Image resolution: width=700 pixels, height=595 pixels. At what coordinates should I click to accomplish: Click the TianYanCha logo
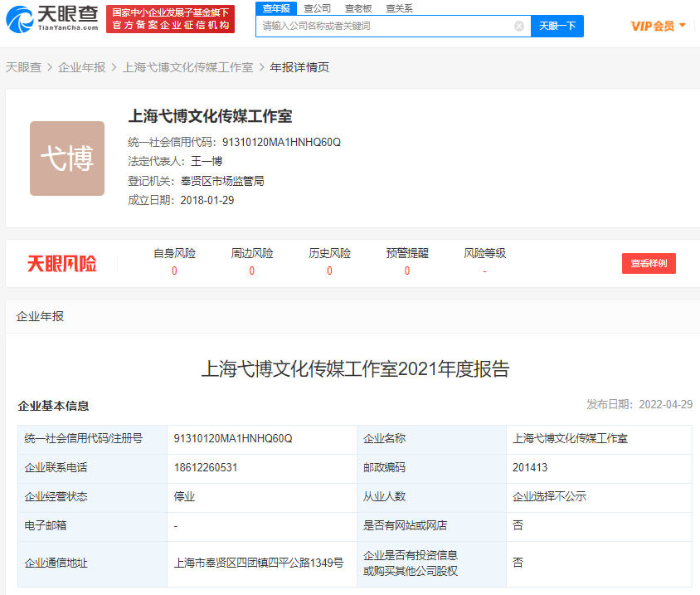click(56, 17)
